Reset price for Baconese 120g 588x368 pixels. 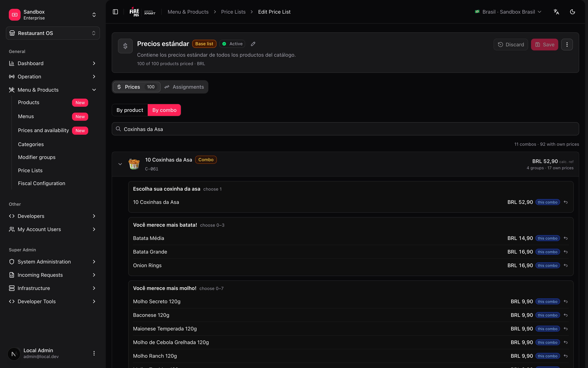(566, 315)
